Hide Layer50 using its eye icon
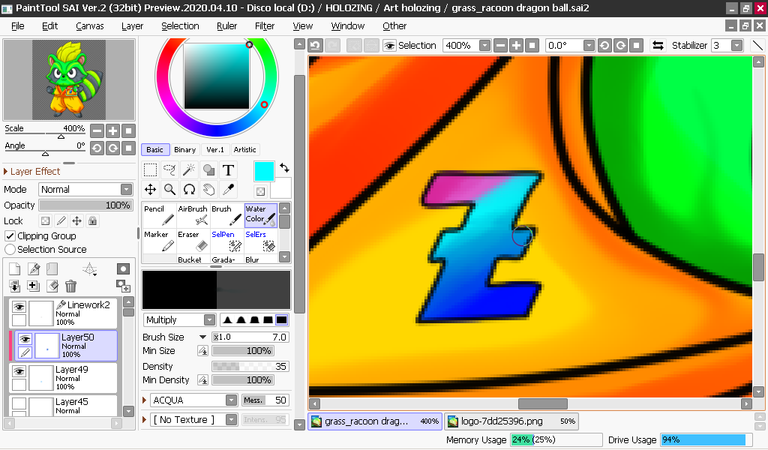This screenshot has width=768, height=450. pyautogui.click(x=25, y=338)
